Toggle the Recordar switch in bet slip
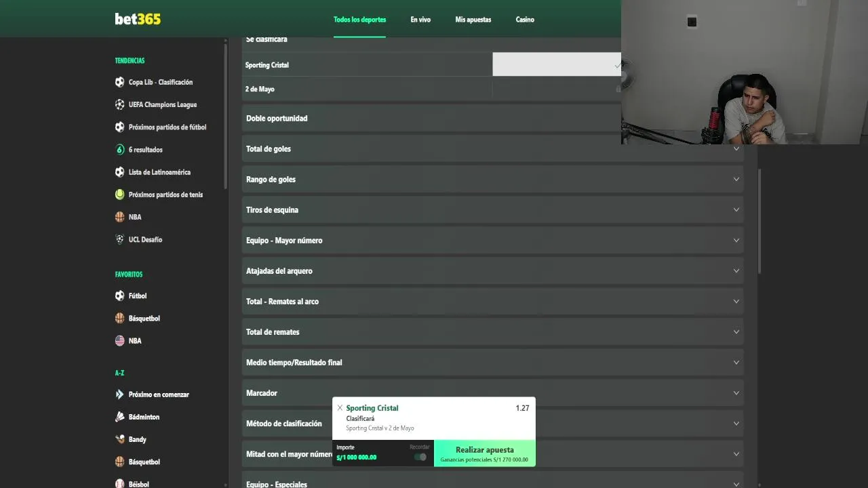Screen dimensions: 868x488 click(420, 457)
